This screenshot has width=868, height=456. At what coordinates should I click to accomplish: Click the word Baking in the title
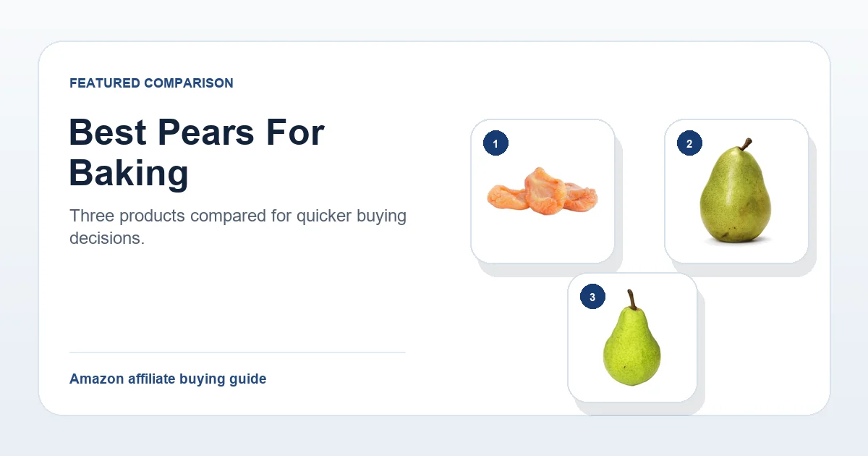[x=129, y=174]
